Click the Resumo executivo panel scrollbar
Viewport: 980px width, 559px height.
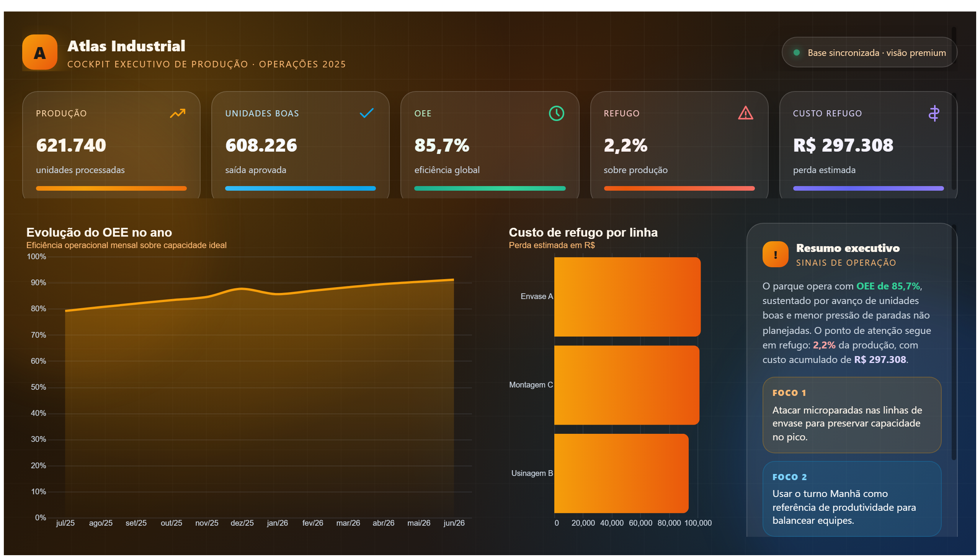point(954,342)
